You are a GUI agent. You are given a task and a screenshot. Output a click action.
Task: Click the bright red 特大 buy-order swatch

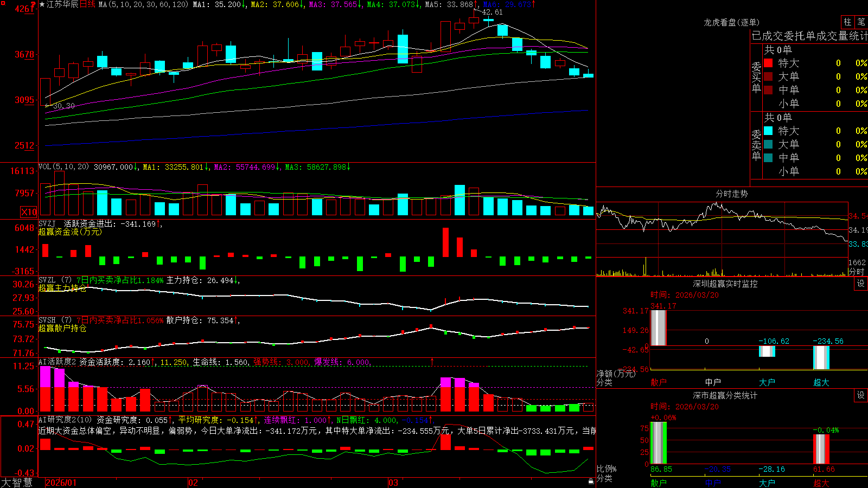click(x=768, y=63)
